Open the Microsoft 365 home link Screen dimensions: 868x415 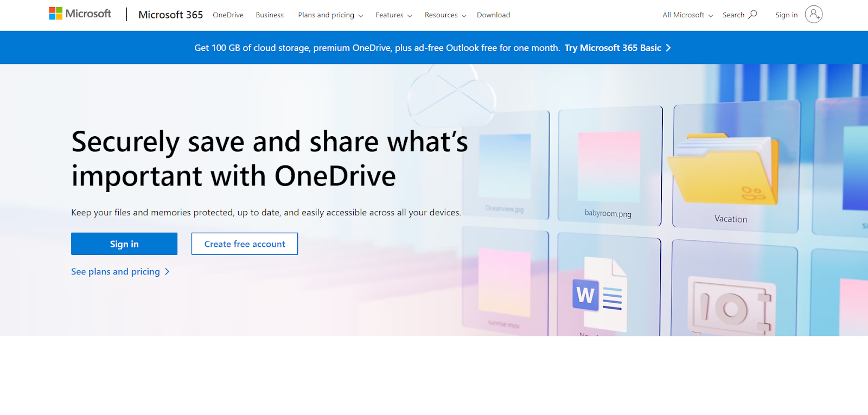coord(170,15)
